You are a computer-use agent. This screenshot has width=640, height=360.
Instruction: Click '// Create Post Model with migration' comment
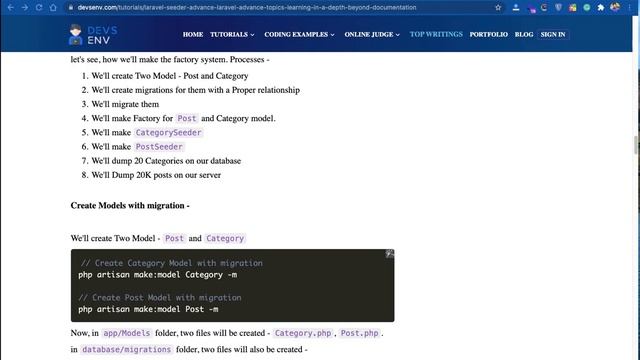pyautogui.click(x=160, y=298)
